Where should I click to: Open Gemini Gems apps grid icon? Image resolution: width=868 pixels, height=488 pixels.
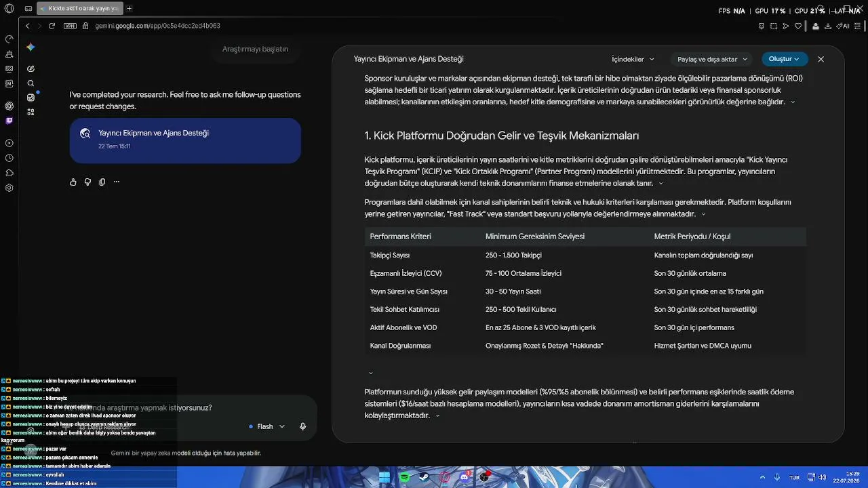coord(31,113)
